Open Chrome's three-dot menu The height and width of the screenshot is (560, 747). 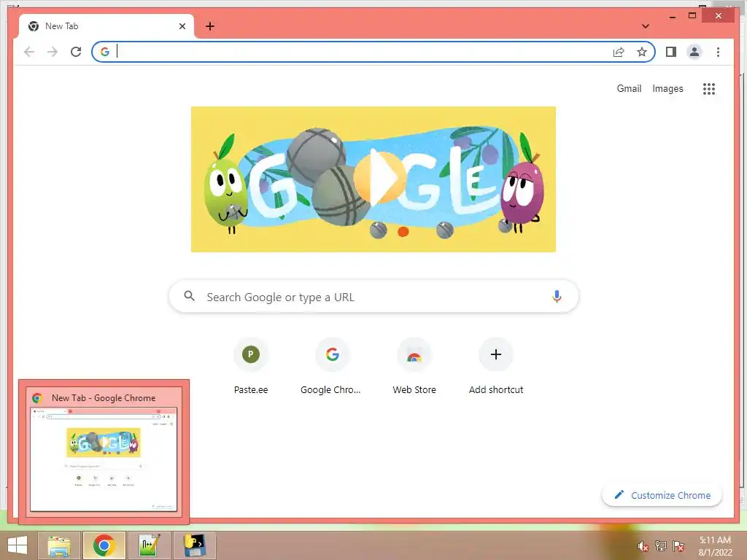click(x=718, y=52)
